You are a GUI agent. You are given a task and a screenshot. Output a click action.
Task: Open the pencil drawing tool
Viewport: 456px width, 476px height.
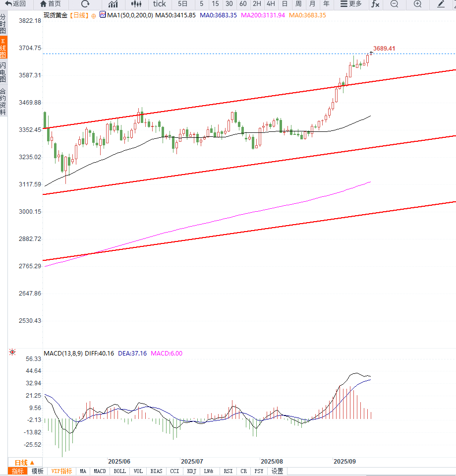point(441,4)
